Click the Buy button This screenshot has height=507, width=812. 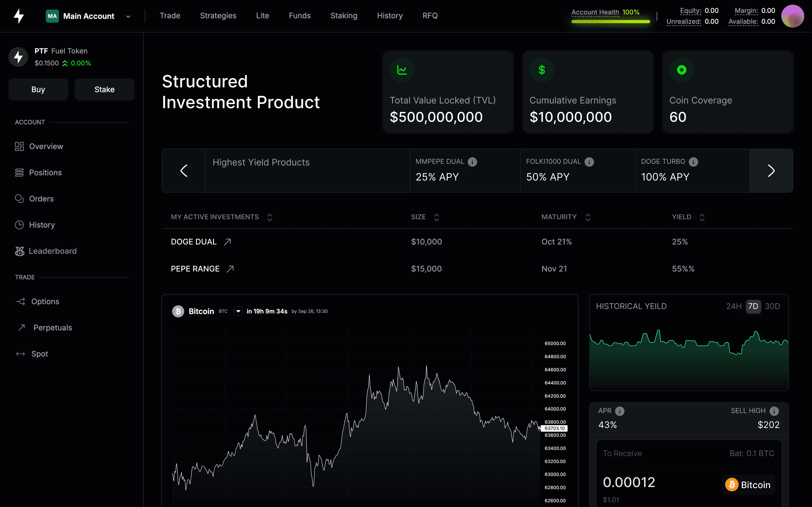[38, 90]
